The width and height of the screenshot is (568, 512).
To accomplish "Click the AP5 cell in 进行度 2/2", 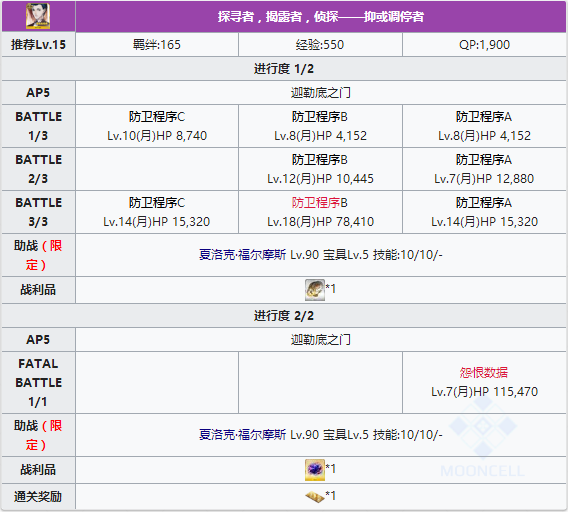I will point(38,340).
